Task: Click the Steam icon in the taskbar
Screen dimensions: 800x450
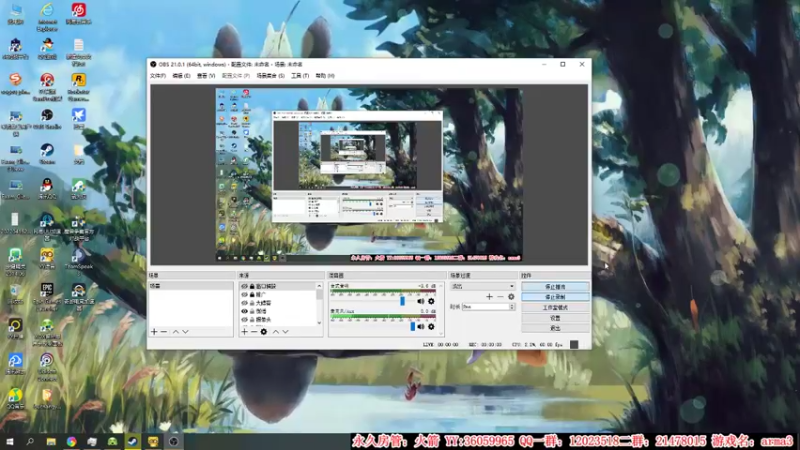Action: click(133, 442)
